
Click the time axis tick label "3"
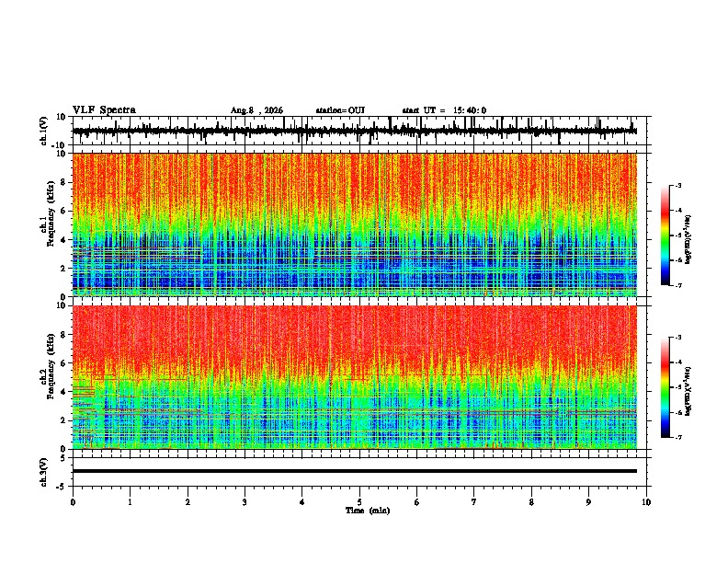pyautogui.click(x=245, y=502)
